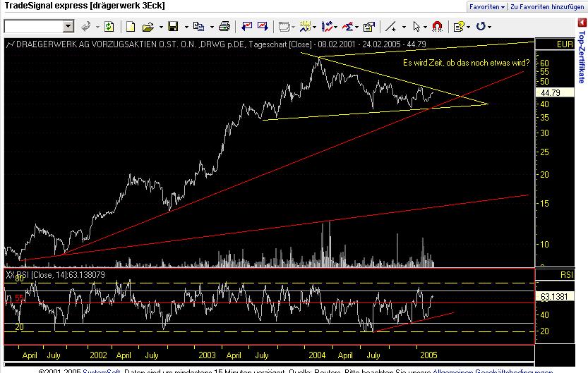Select the line drawing tool
The image size is (588, 373).
(391, 27)
